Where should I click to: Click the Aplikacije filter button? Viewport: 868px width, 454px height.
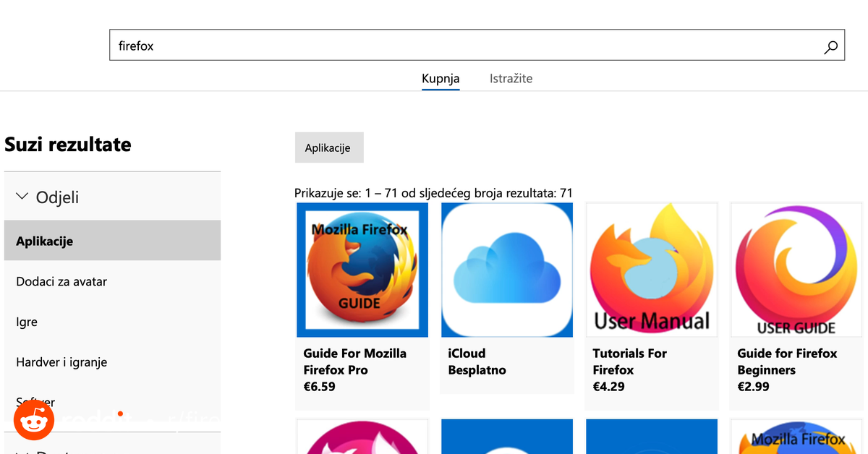(x=328, y=147)
